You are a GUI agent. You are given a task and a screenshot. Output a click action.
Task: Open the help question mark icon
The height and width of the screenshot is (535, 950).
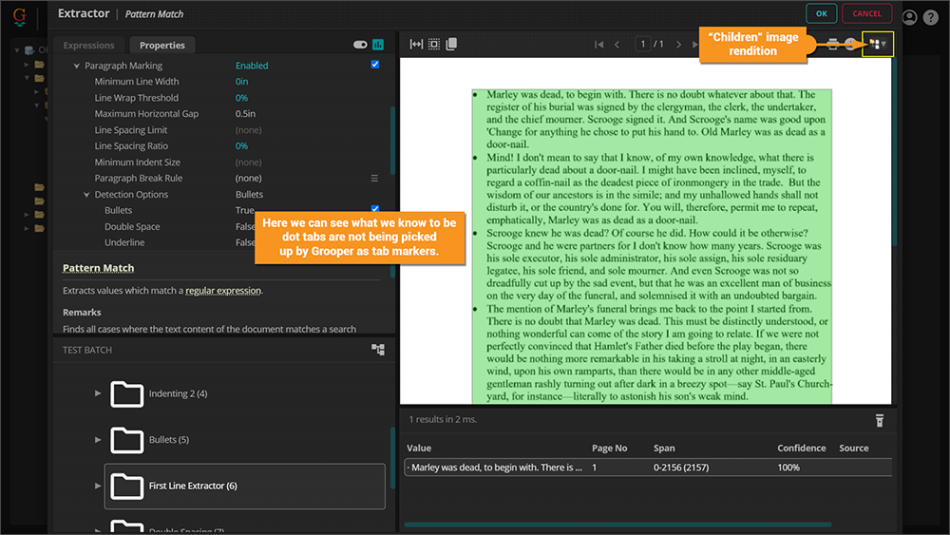[931, 17]
